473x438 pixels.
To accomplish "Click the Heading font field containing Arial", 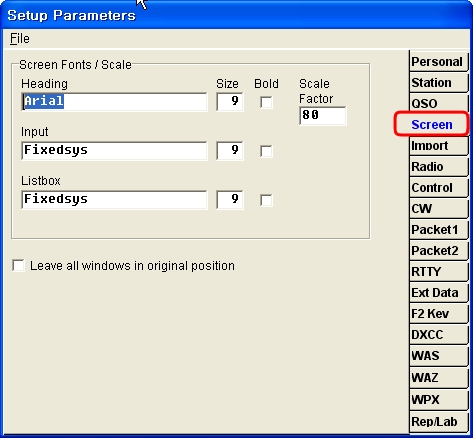I will click(114, 102).
